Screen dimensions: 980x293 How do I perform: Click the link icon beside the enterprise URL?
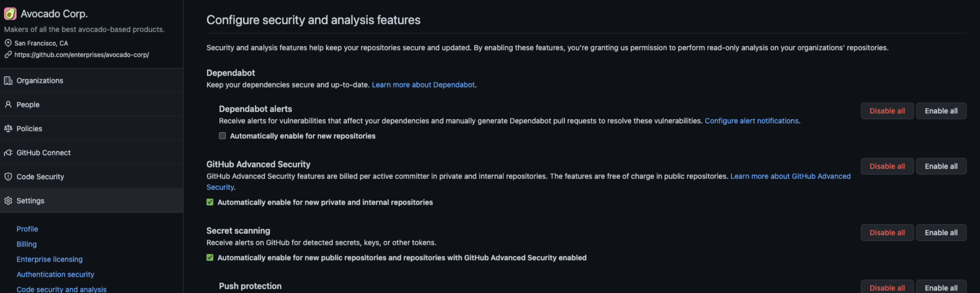pos(7,54)
